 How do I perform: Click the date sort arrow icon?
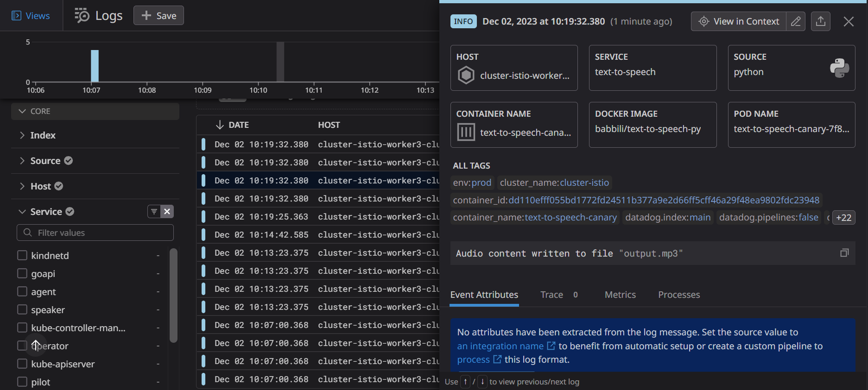pyautogui.click(x=220, y=125)
